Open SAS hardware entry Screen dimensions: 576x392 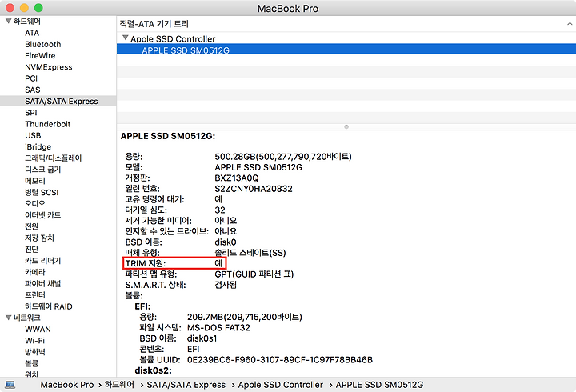point(32,90)
